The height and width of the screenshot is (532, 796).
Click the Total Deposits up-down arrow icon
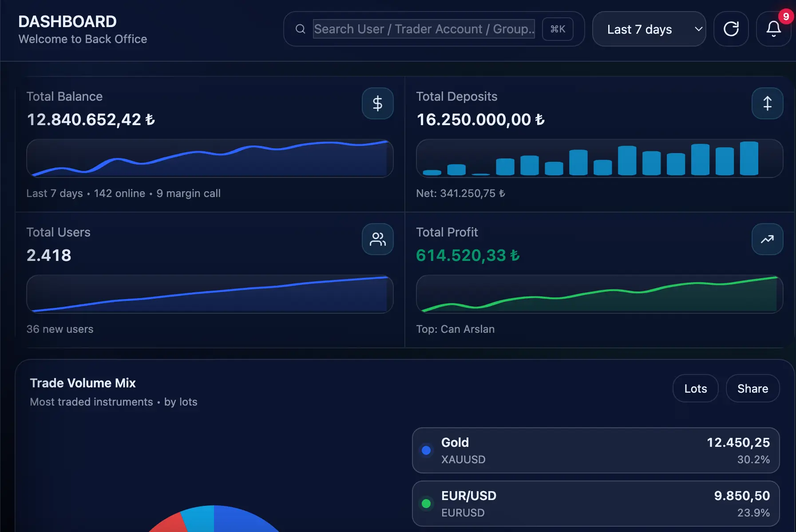click(767, 103)
